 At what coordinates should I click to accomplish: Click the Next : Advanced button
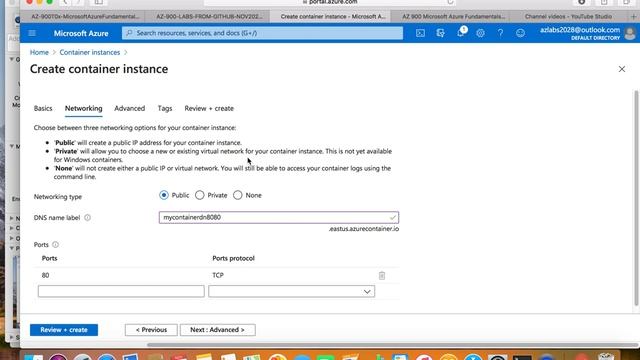pos(218,330)
